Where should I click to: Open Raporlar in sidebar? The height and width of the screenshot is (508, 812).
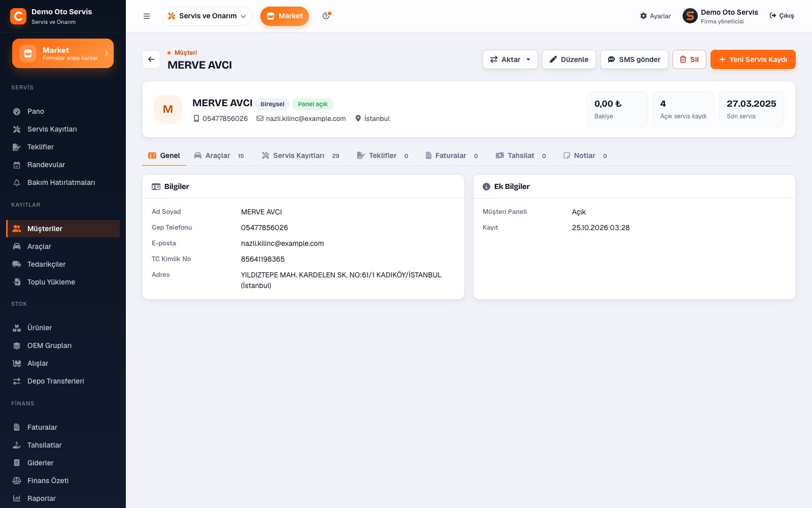pos(63,498)
